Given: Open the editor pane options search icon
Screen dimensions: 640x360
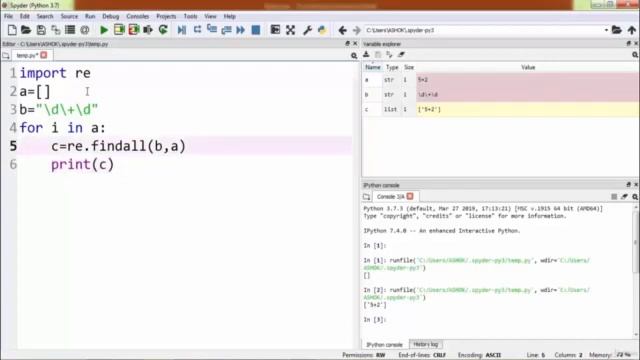Looking at the screenshot, I should [354, 56].
